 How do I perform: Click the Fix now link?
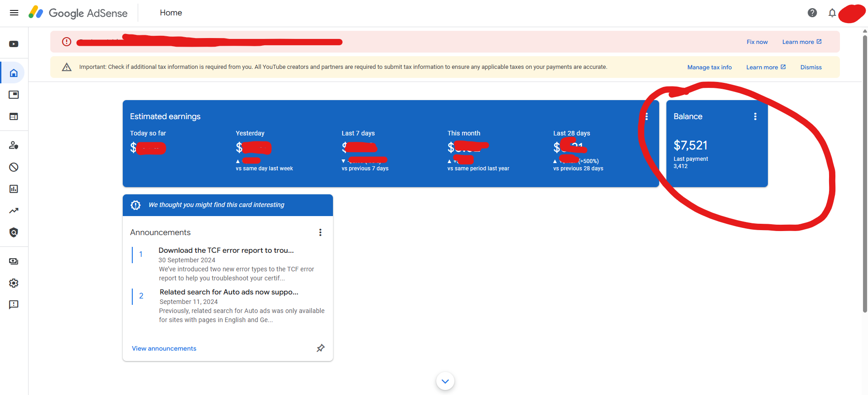[757, 42]
